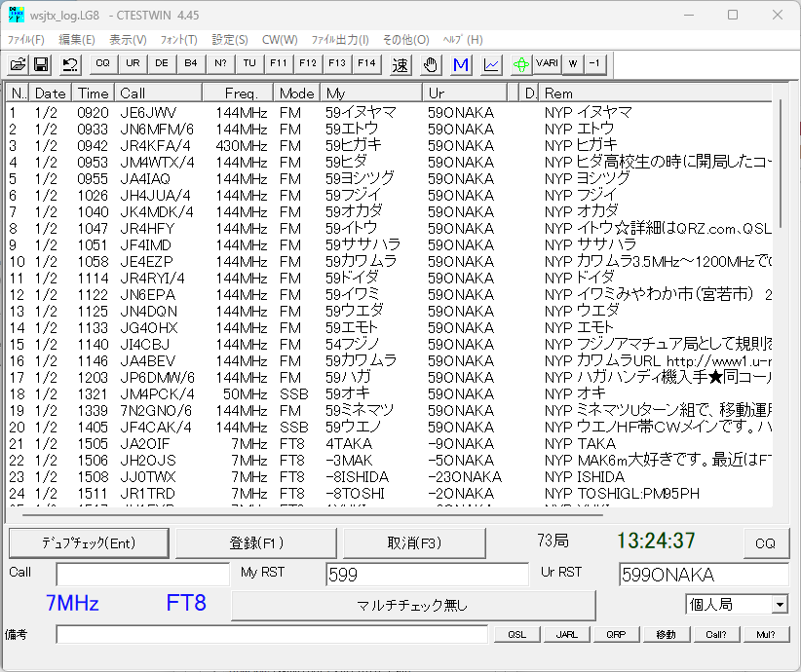
Task: Open the CW(W) menu
Action: (280, 40)
